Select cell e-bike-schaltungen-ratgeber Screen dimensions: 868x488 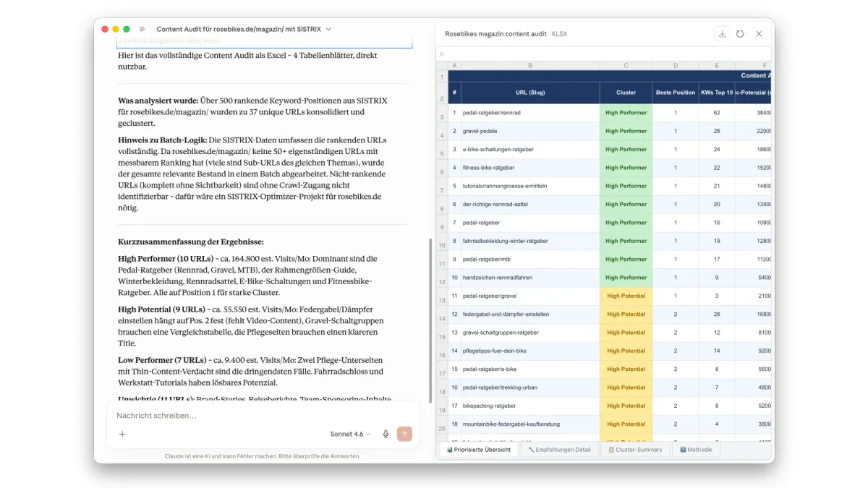530,150
